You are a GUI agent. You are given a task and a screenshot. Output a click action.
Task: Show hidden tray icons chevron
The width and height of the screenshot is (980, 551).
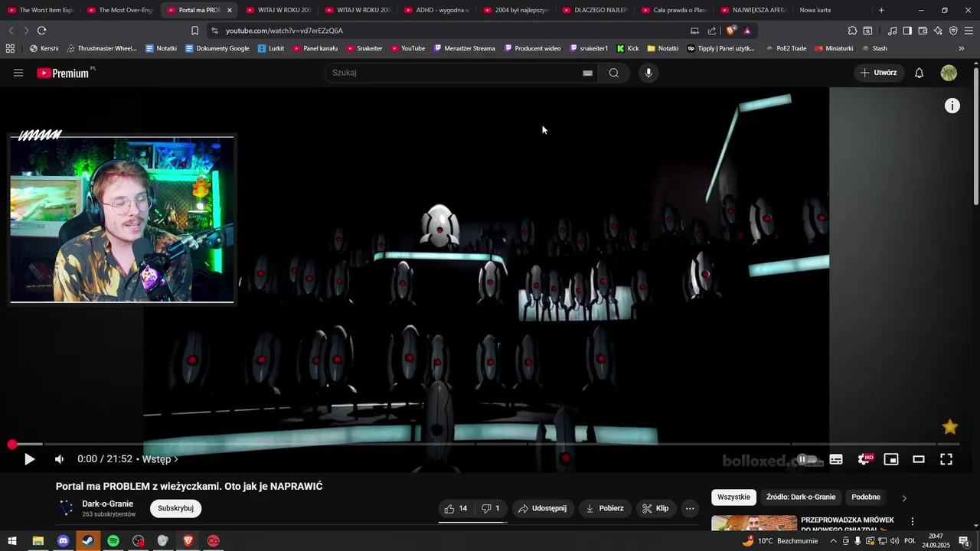833,541
